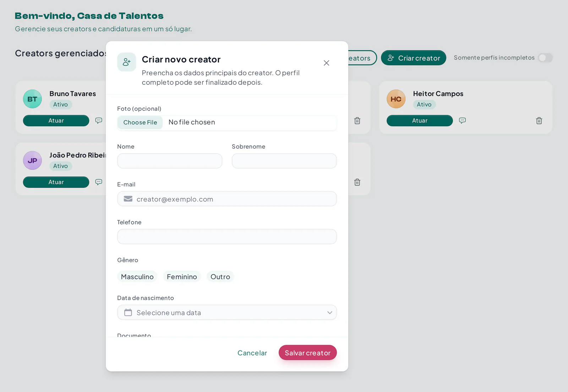Viewport: 568px width, 392px height.
Task: Click Cancelar in the dialog
Action: click(x=252, y=353)
